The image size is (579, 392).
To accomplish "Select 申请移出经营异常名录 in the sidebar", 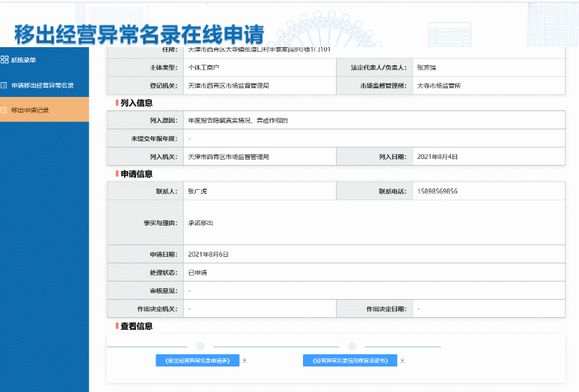I will (x=42, y=86).
